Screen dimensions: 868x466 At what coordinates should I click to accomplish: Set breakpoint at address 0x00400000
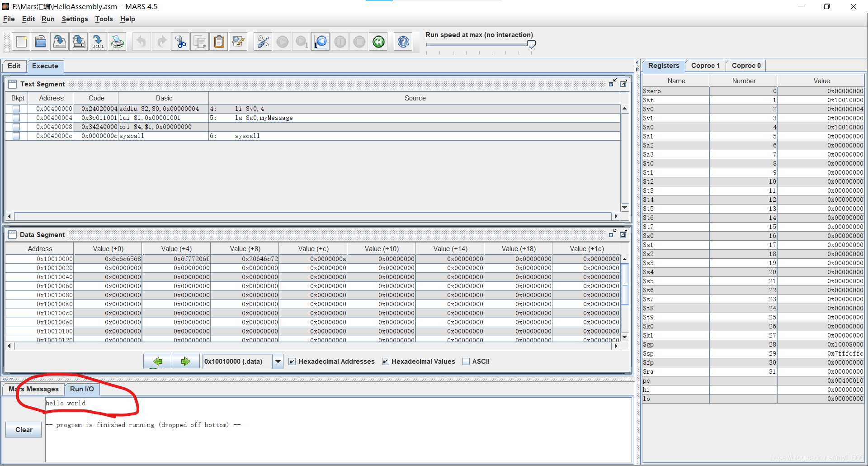click(x=16, y=109)
